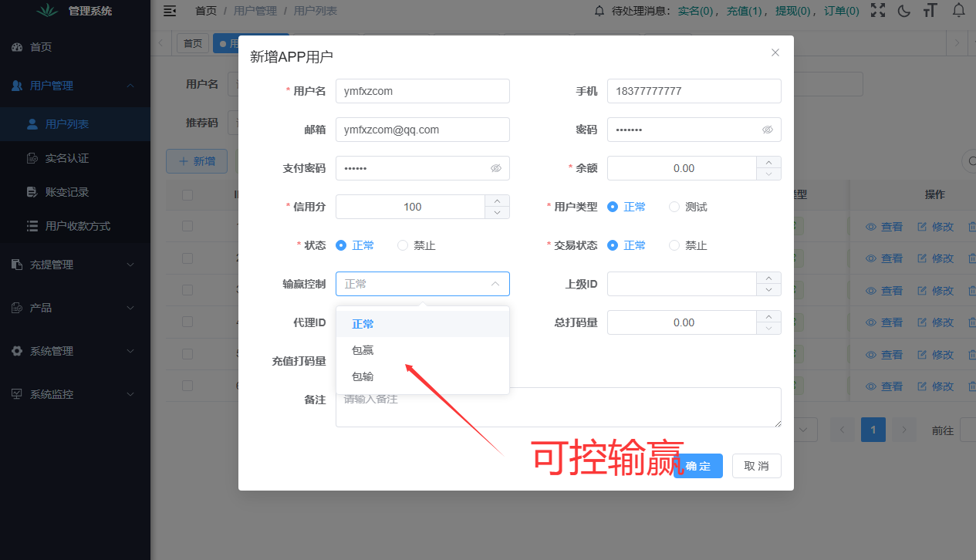Go to next page with pagination arrow
This screenshot has width=976, height=560.
pyautogui.click(x=904, y=430)
